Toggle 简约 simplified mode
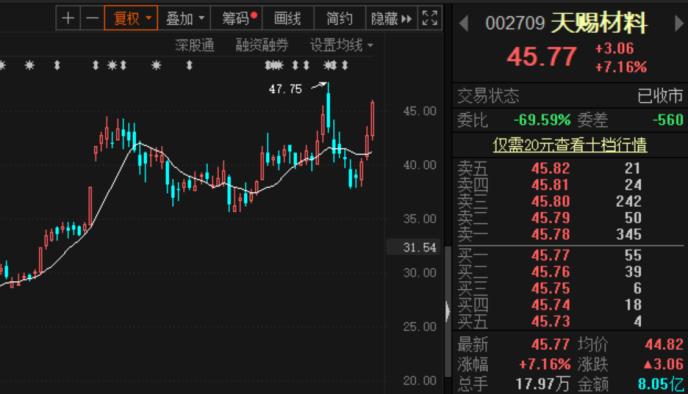This screenshot has height=394, width=688. (x=339, y=18)
